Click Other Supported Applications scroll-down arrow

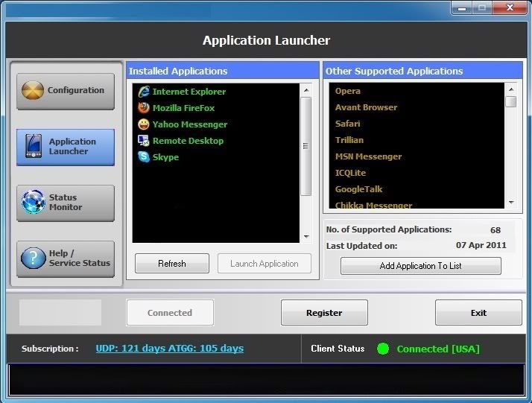511,202
